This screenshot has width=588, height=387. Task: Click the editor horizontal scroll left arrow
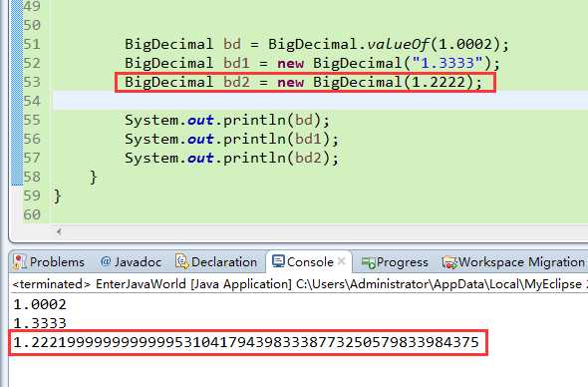tap(59, 231)
